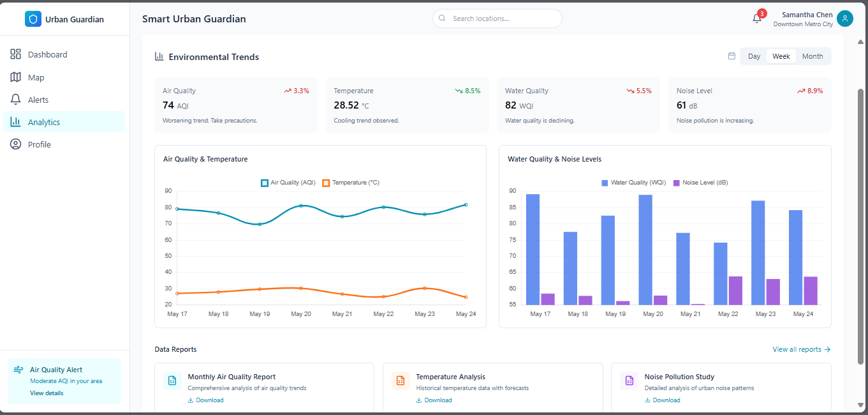This screenshot has width=868, height=415.
Task: Download the Temperature Analysis report
Action: 434,400
